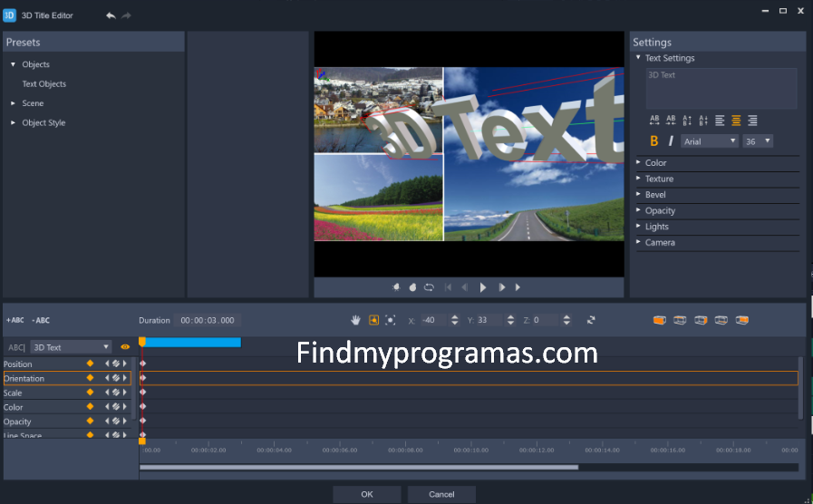Open the 3D Text object dropdown
Image resolution: width=813 pixels, height=504 pixels.
(71, 347)
